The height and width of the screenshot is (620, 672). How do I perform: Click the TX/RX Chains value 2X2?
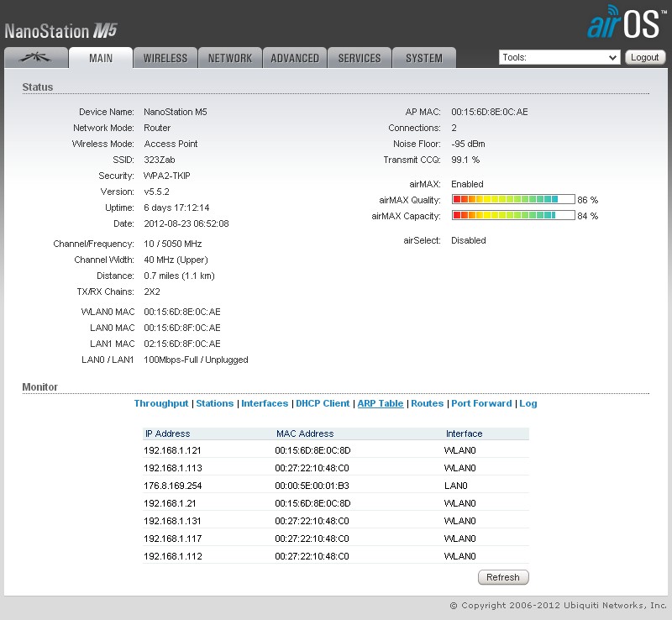click(x=152, y=292)
